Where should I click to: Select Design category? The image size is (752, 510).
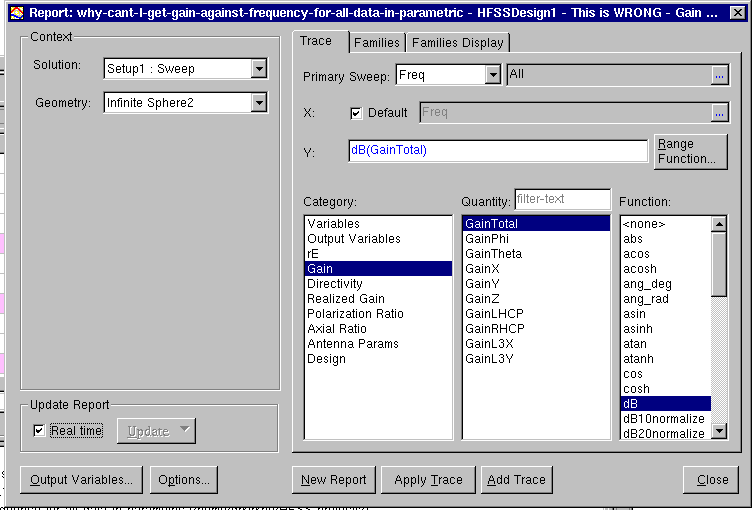378,358
